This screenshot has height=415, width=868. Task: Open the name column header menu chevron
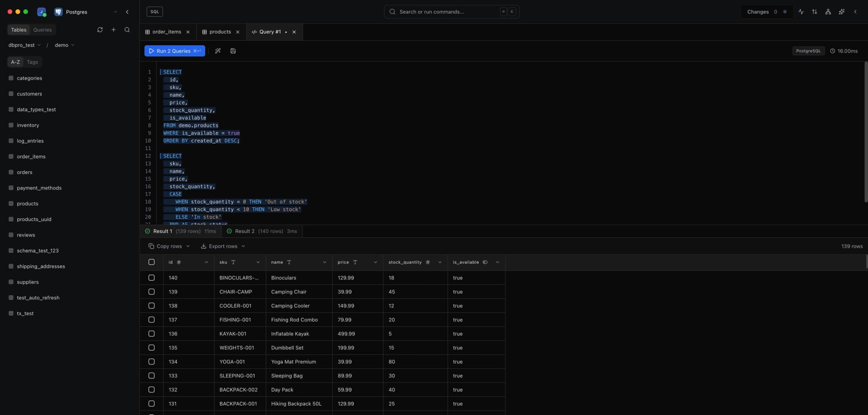tap(325, 262)
